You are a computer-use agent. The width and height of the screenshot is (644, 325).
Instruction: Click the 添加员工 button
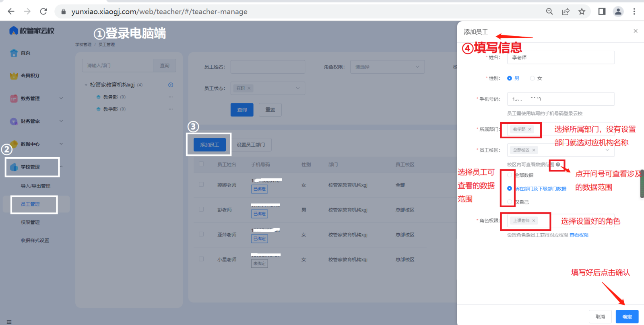click(x=210, y=144)
